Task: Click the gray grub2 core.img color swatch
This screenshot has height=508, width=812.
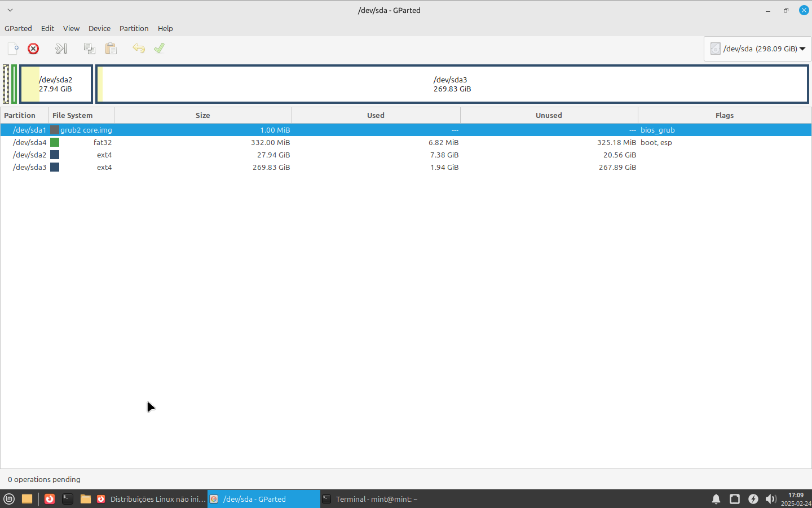Action: click(x=55, y=130)
